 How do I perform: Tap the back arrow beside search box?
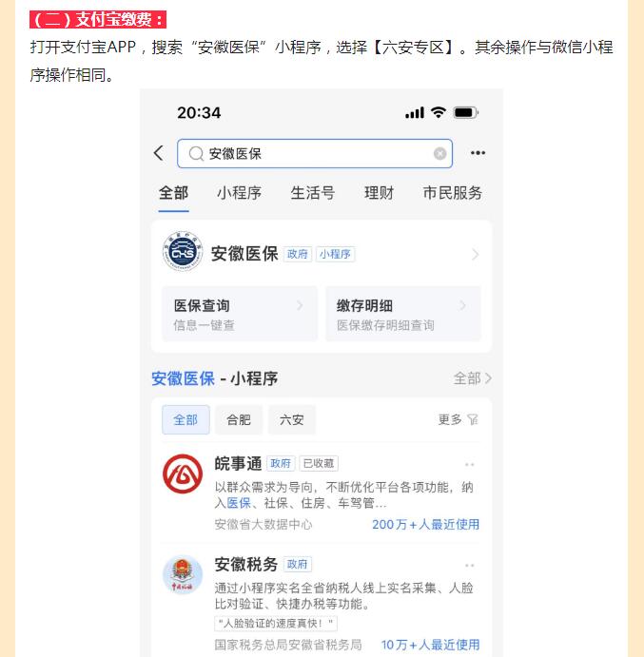pos(159,153)
